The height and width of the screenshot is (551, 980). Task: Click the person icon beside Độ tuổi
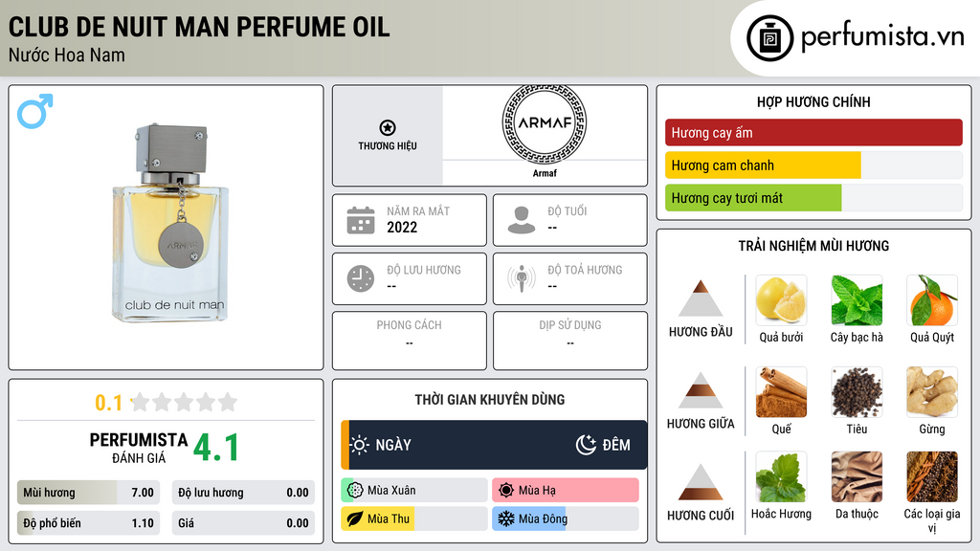point(522,220)
